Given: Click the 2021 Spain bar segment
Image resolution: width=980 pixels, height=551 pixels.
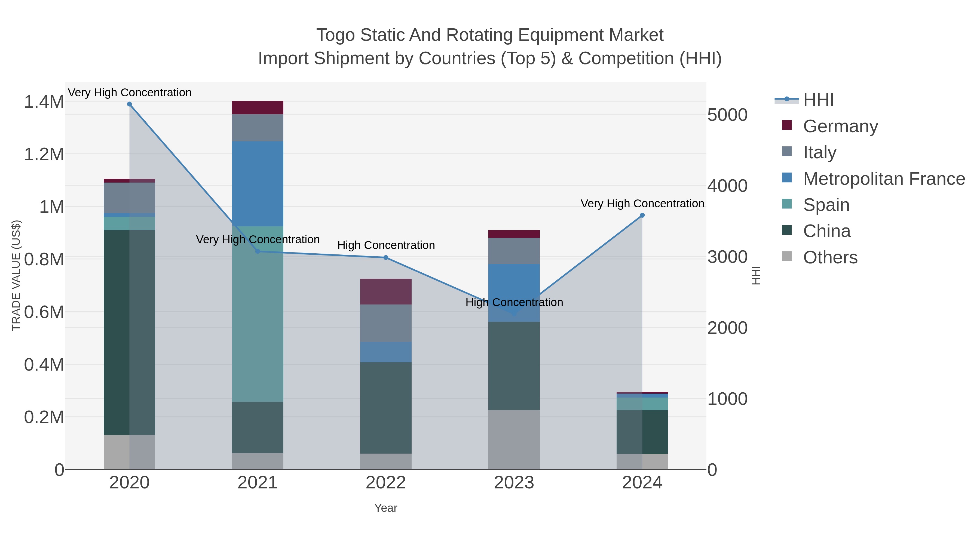Looking at the screenshot, I should click(x=258, y=314).
